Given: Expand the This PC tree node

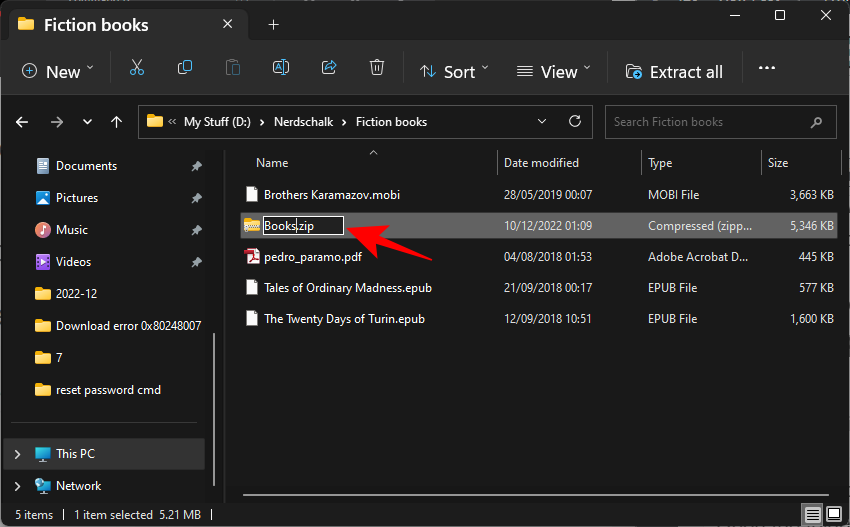Looking at the screenshot, I should click(x=17, y=454).
